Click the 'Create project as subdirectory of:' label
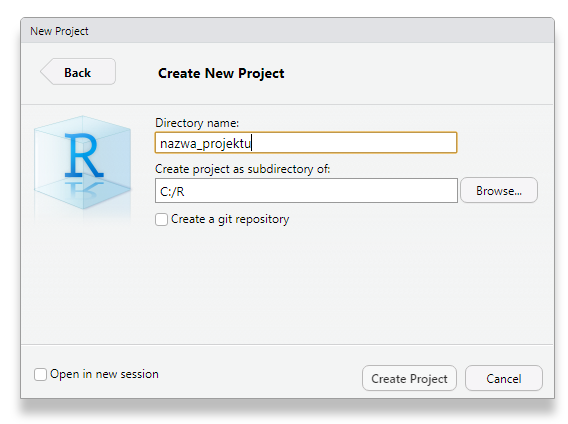 coord(243,169)
